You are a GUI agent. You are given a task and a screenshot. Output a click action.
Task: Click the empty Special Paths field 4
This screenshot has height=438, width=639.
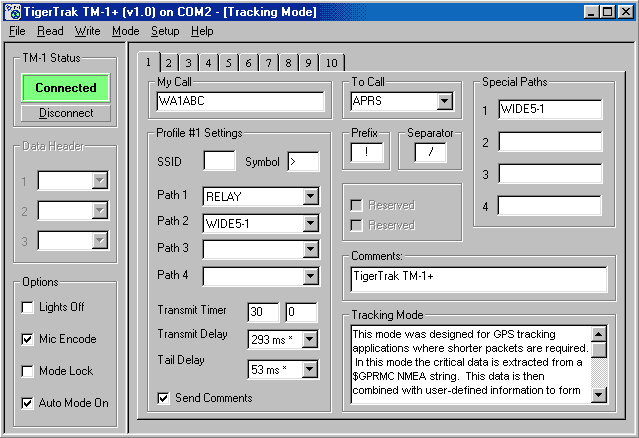coord(550,206)
